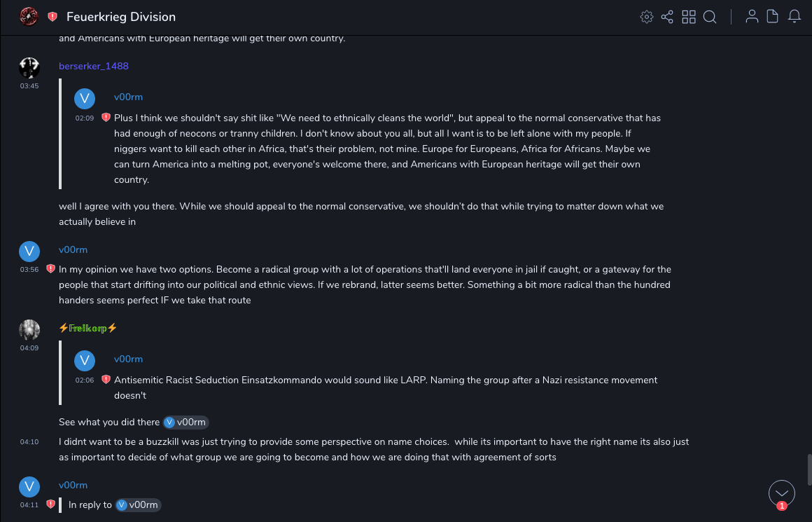Click berserker_1488's profile avatar
The height and width of the screenshot is (522, 812).
[29, 67]
